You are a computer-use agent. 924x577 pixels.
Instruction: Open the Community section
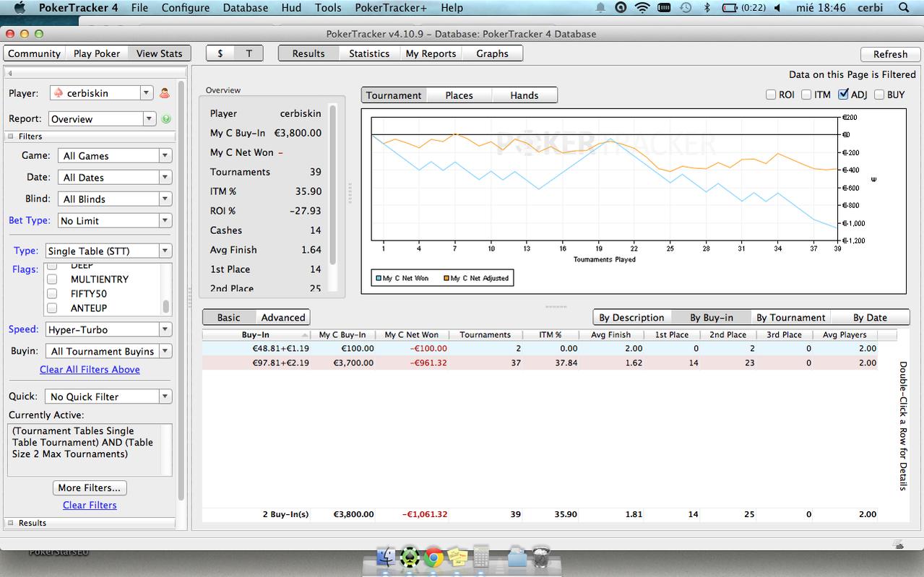pos(34,53)
